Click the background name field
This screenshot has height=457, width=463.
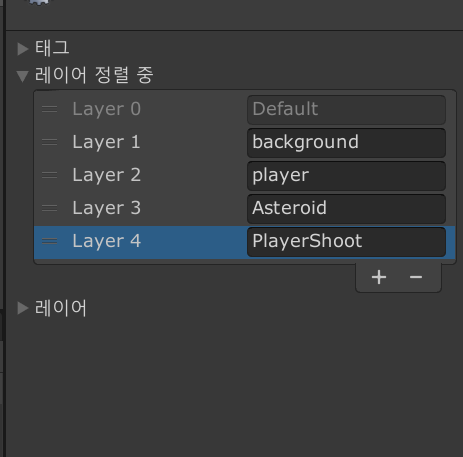(346, 143)
